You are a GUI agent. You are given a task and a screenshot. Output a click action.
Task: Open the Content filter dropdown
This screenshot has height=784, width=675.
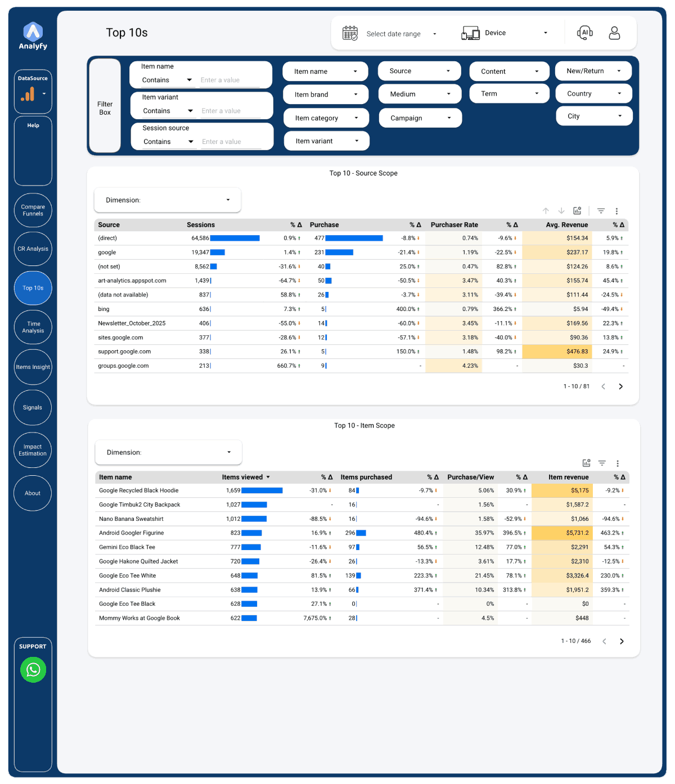click(509, 71)
